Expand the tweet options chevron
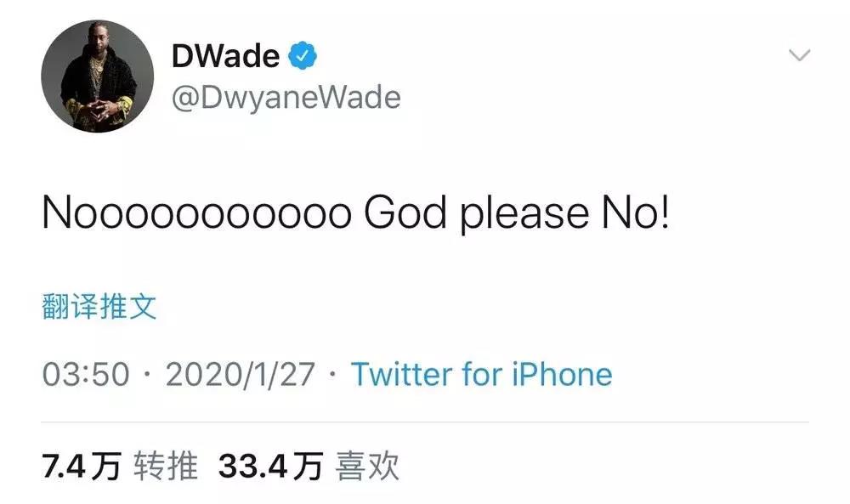 tap(799, 54)
